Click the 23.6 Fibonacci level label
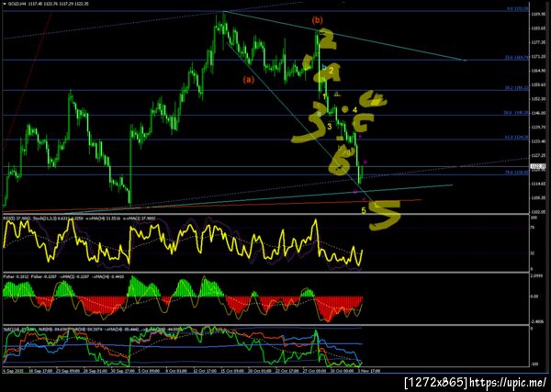The width and height of the screenshot is (551, 392). 517,57
